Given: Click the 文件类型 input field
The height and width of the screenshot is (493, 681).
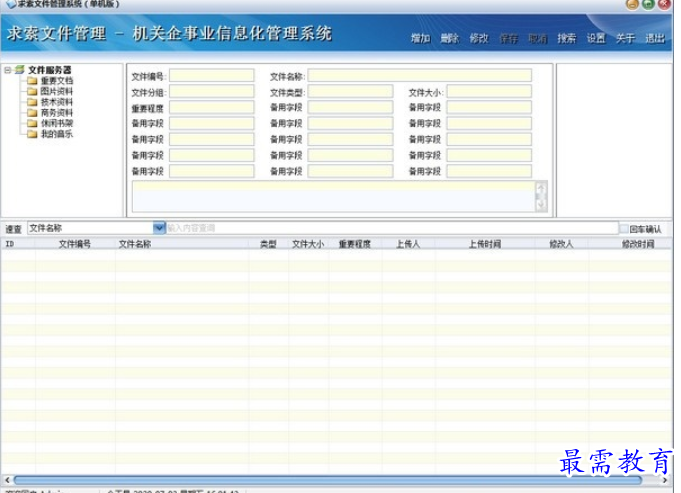Looking at the screenshot, I should point(350,91).
